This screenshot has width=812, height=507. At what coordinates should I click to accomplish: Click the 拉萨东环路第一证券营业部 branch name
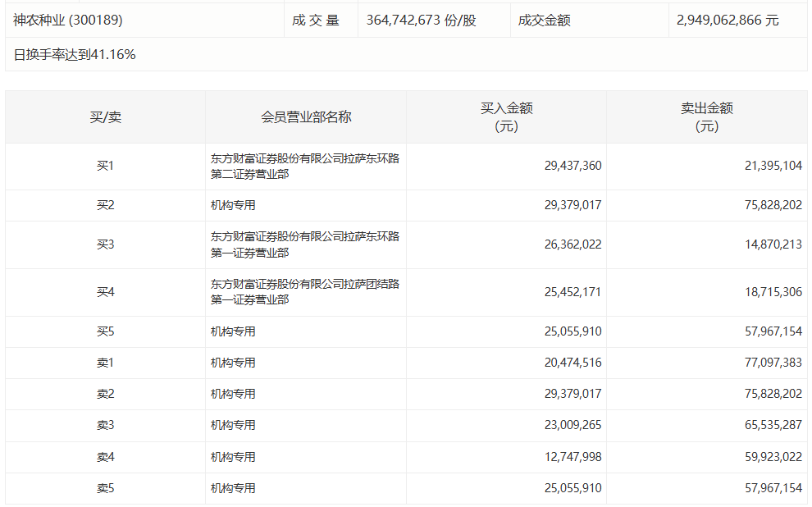coord(305,244)
